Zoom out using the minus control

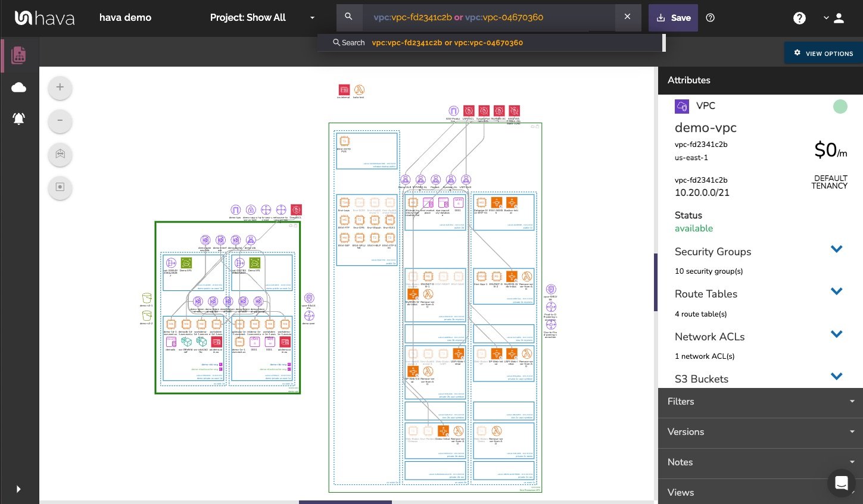click(x=60, y=121)
